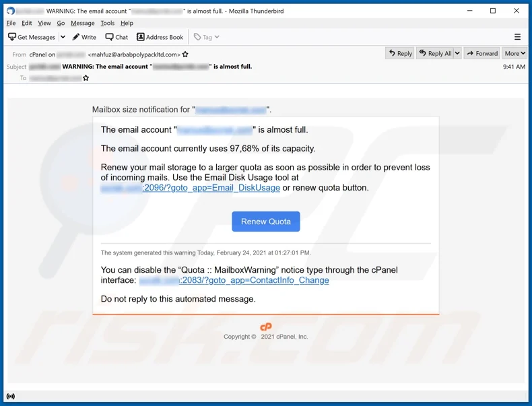Screen dimensions: 532x406
Task: Click the blue Renew Quota button
Action: (266, 222)
